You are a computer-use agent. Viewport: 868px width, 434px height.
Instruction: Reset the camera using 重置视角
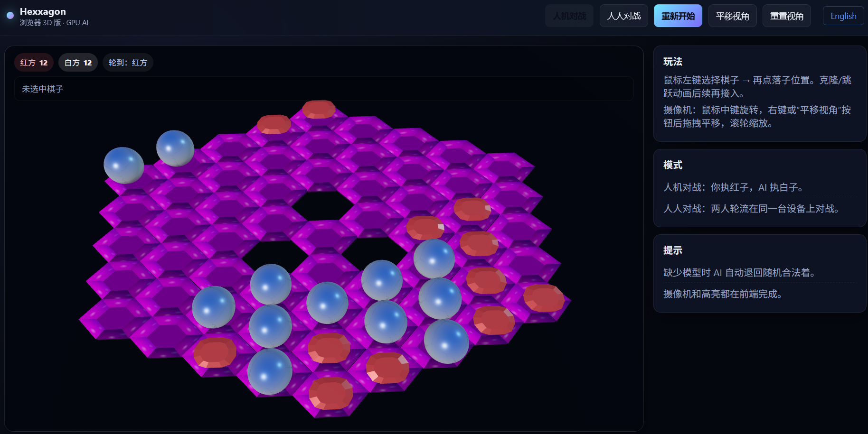tap(786, 16)
